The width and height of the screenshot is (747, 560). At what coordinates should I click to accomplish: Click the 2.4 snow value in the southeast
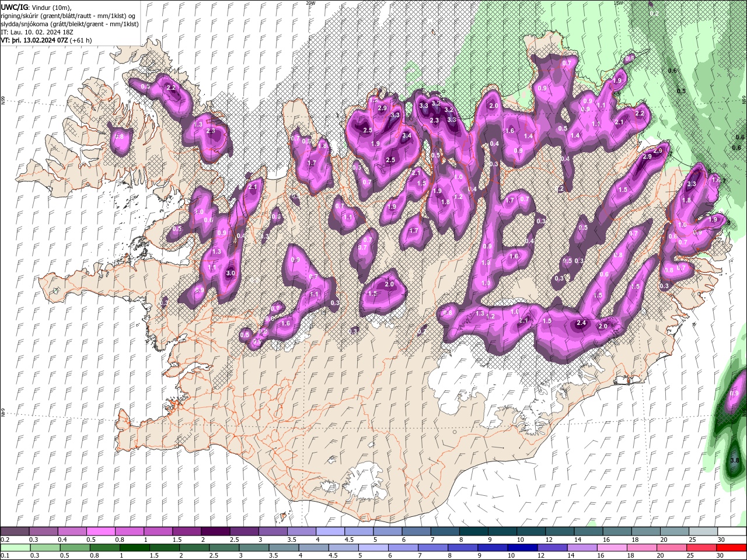pyautogui.click(x=581, y=323)
